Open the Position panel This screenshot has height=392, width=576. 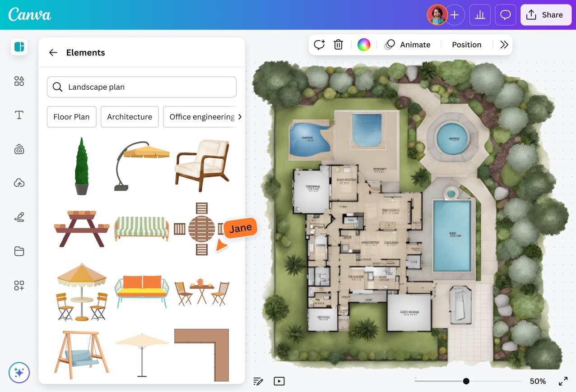pos(466,45)
